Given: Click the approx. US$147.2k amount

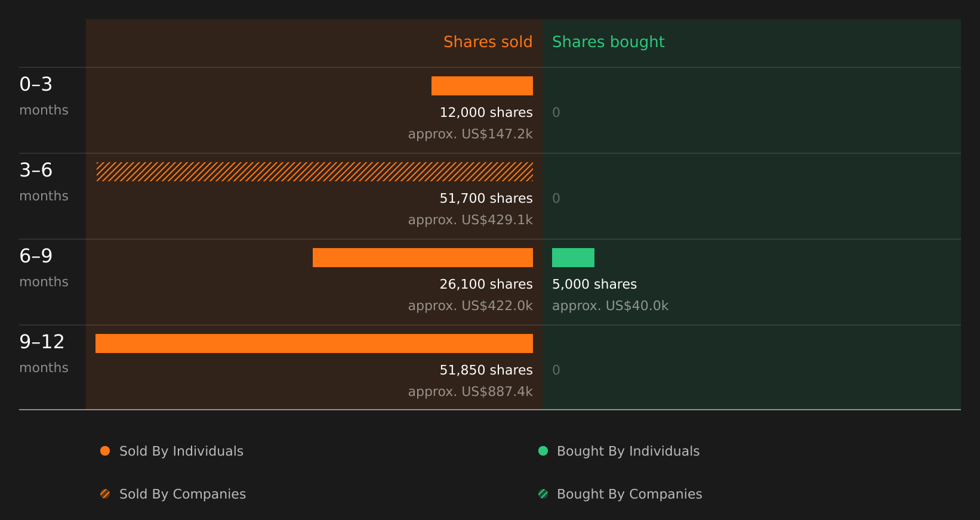Looking at the screenshot, I should tap(470, 134).
